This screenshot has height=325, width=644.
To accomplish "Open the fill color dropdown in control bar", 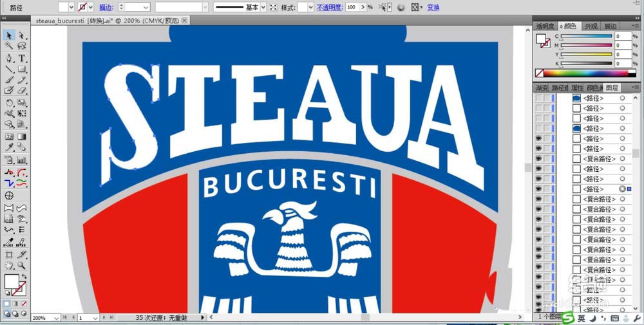I will [71, 7].
